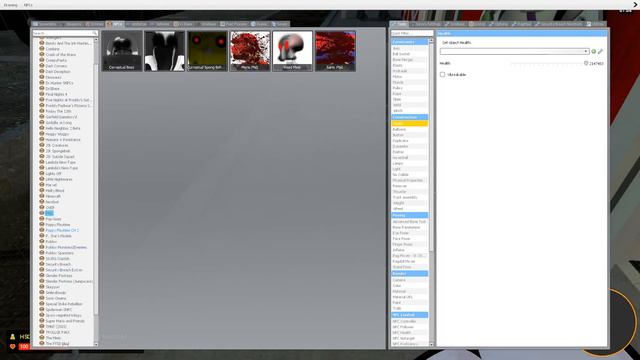Select the black-and-white unlabeled NPC thumbnail
The width and height of the screenshot is (640, 360).
(164, 51)
